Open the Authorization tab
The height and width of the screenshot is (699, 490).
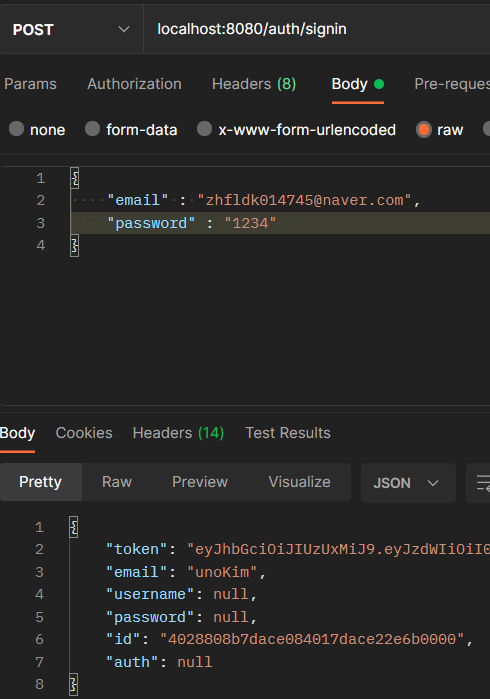pyautogui.click(x=134, y=84)
